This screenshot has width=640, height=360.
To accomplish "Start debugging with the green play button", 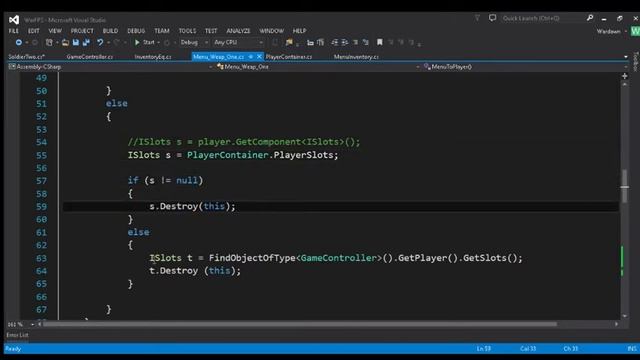I will click(137, 42).
